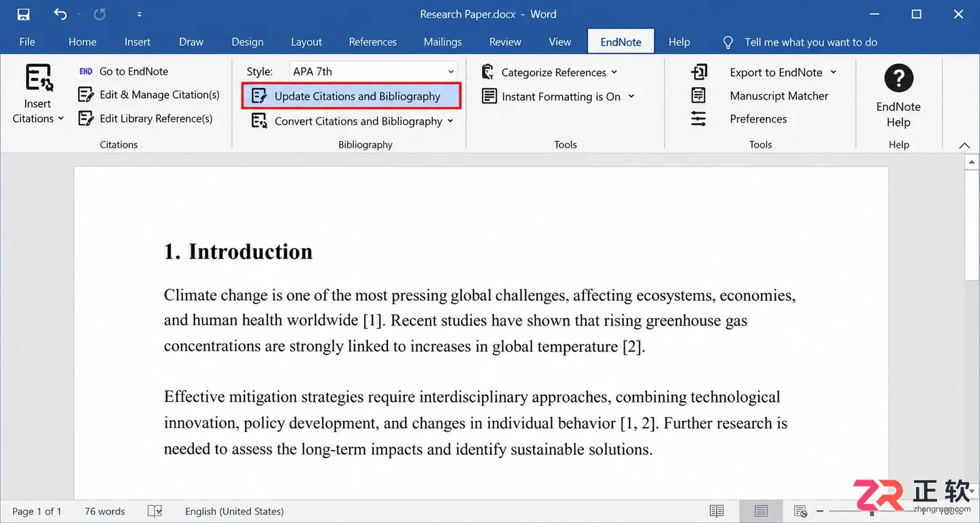Undo the last action

(60, 14)
